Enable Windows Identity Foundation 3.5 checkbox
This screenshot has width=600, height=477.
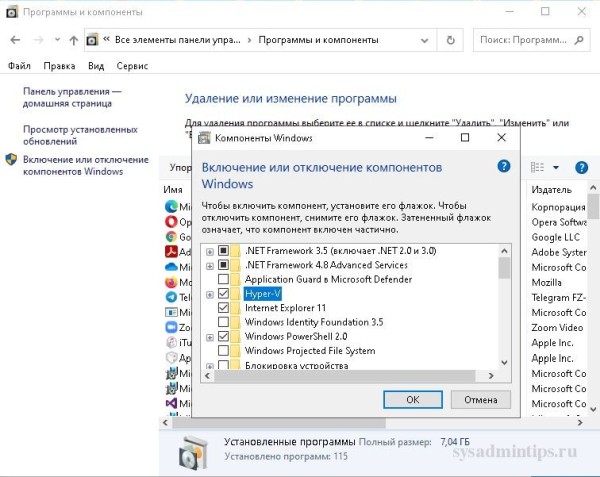(x=223, y=322)
